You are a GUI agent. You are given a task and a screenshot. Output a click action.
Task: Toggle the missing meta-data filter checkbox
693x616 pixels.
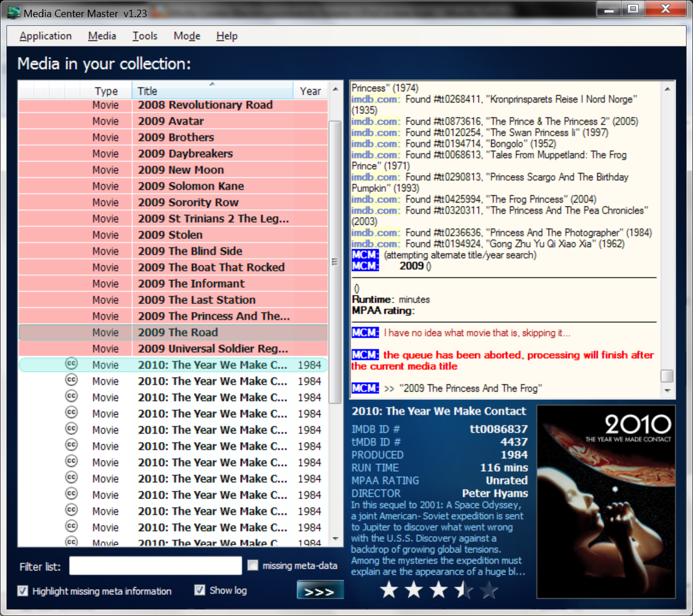click(x=253, y=565)
